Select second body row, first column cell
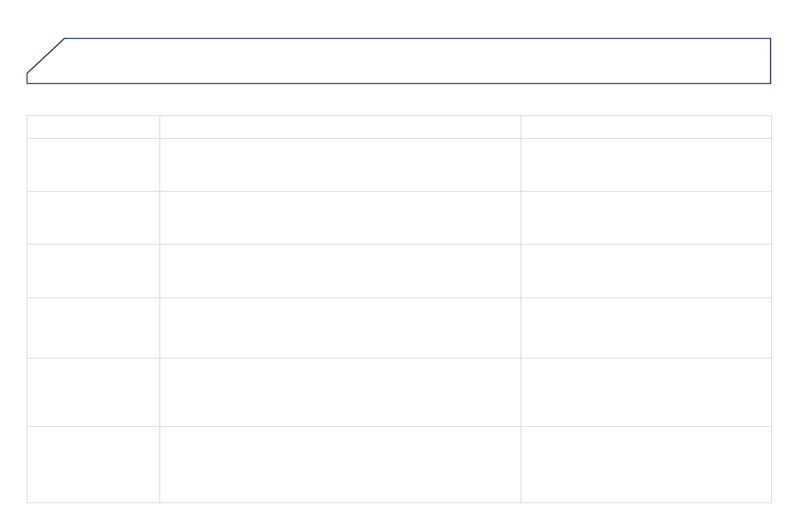 pyautogui.click(x=93, y=218)
